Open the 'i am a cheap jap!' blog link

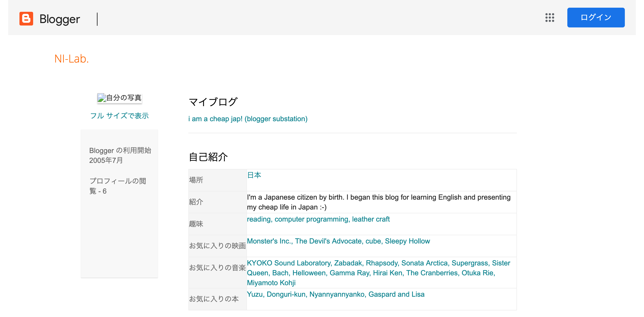coord(248,119)
